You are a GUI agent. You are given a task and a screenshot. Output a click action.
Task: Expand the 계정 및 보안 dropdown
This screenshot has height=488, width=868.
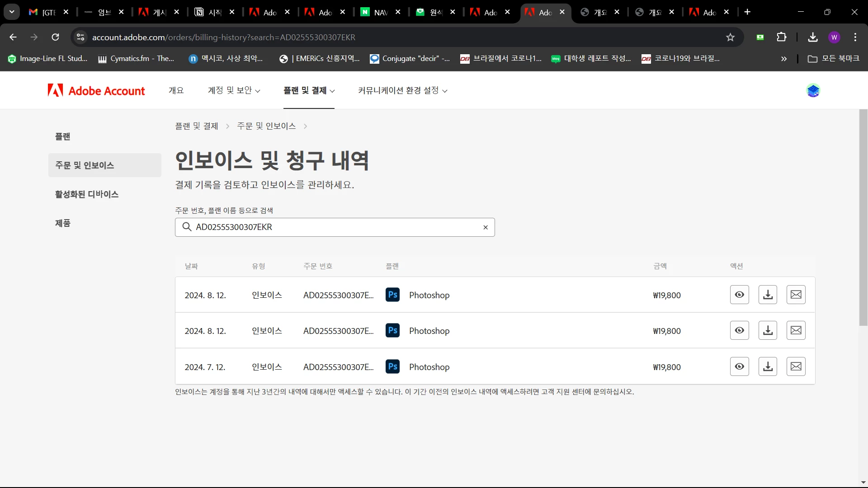point(234,90)
